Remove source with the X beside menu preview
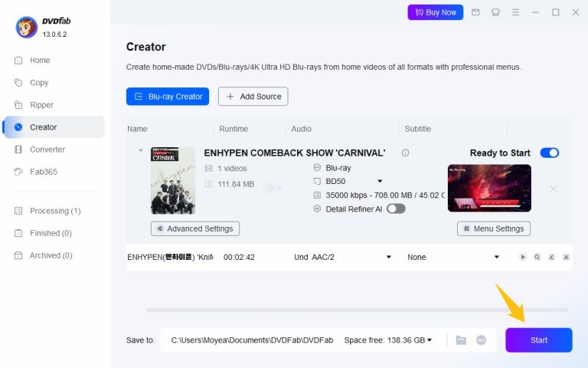588x368 pixels. tap(553, 188)
